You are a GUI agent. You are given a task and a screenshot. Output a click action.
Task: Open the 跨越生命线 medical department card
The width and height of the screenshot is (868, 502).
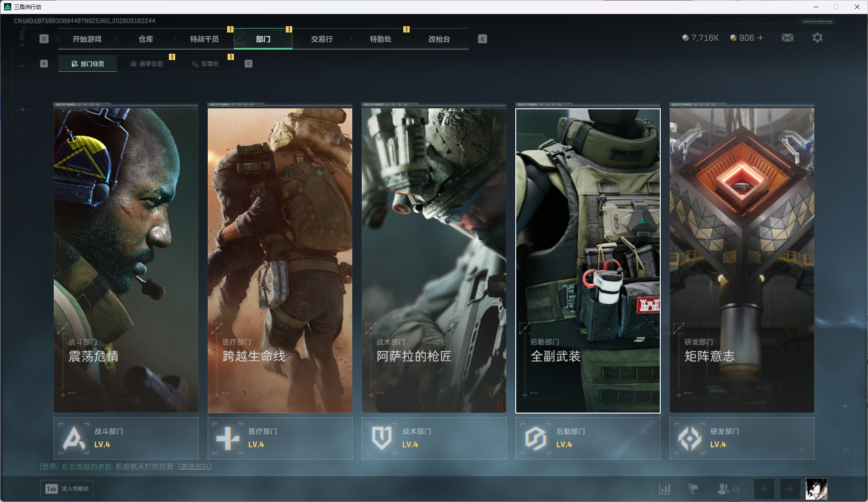[x=280, y=260]
